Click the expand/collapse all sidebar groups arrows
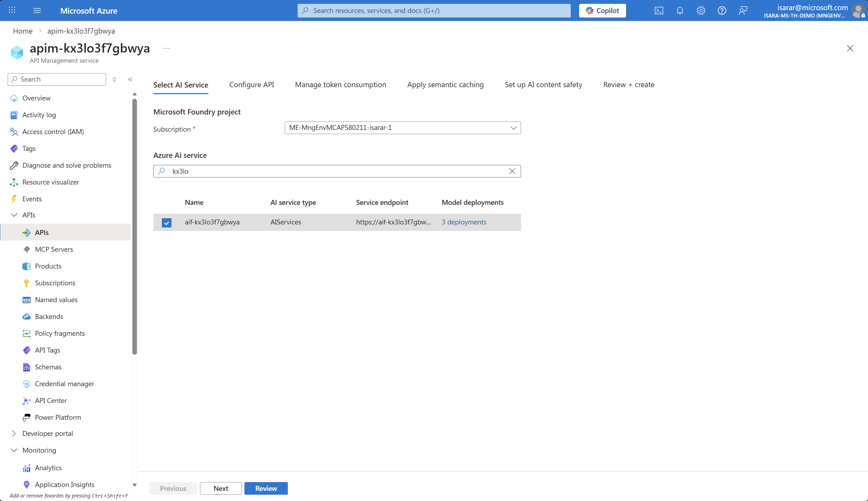 click(x=114, y=79)
